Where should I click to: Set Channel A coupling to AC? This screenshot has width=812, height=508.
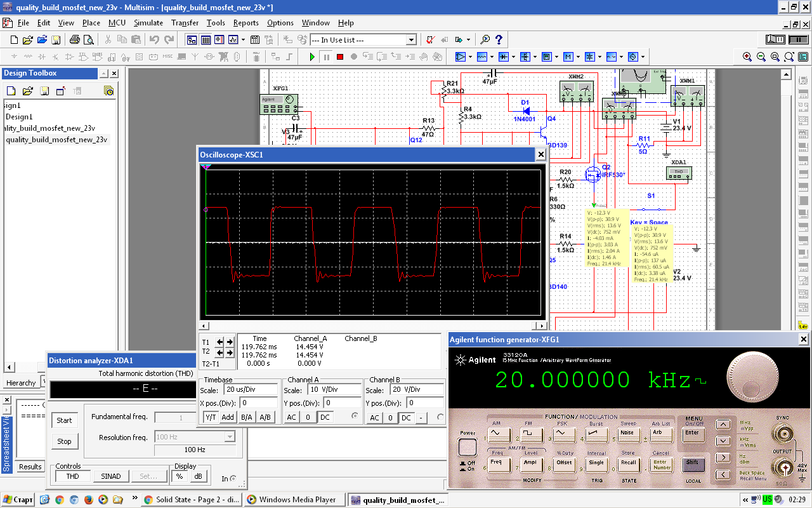291,417
